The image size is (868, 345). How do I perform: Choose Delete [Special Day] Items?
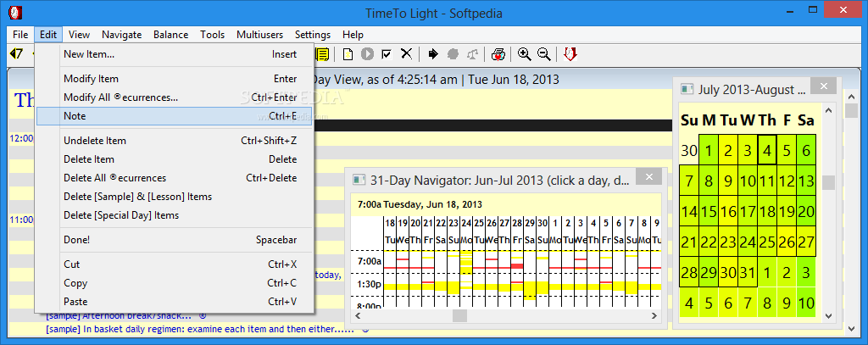coord(175,215)
